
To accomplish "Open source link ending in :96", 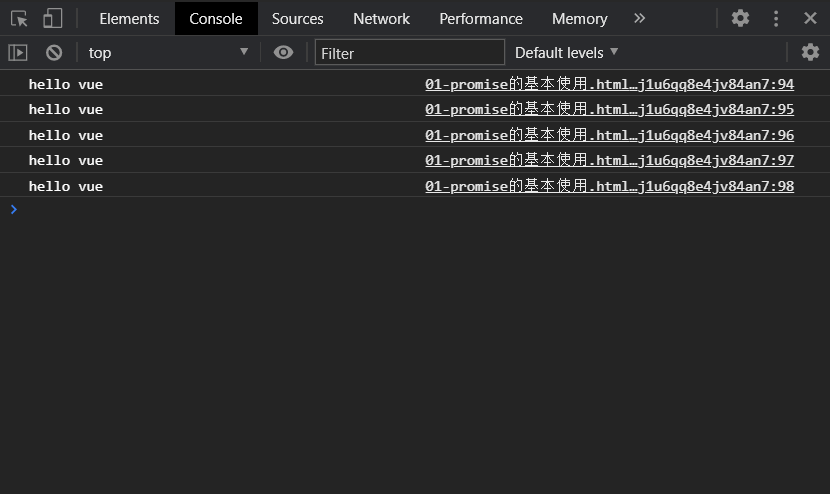I will coord(609,135).
